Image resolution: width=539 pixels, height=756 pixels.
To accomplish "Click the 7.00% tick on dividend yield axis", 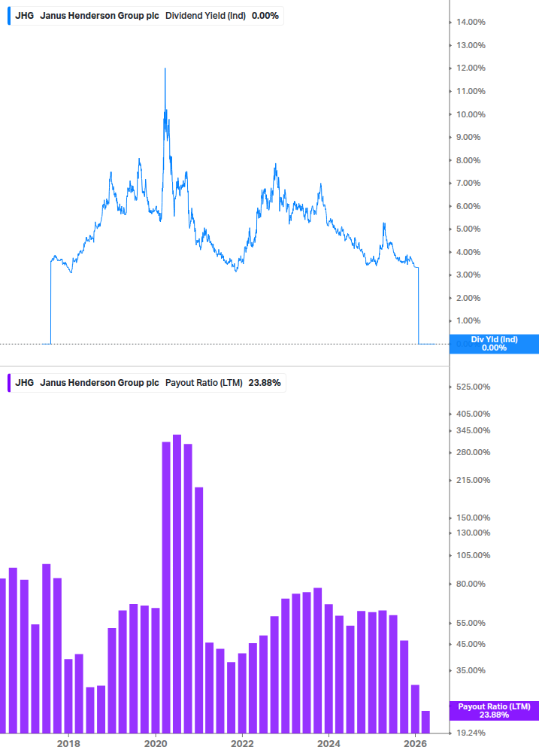I will (x=468, y=184).
